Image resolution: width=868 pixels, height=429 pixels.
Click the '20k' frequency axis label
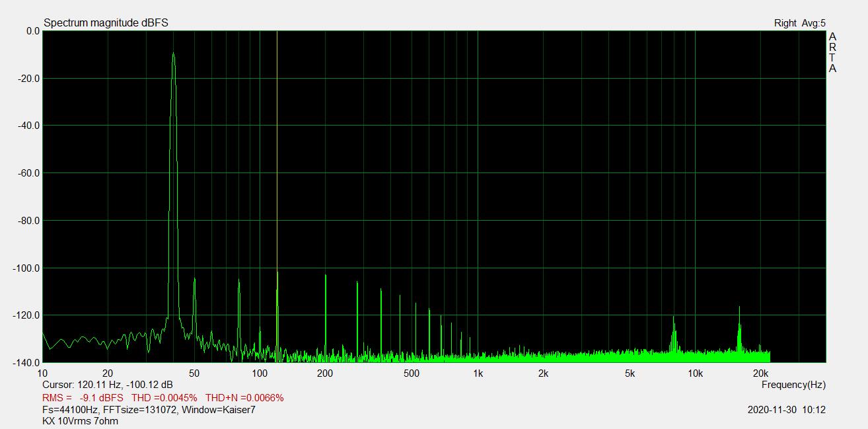pyautogui.click(x=760, y=373)
